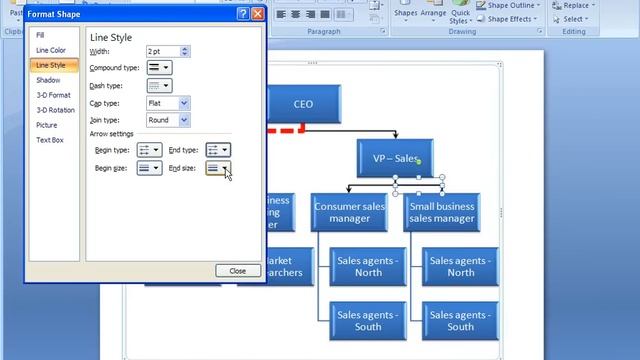The image size is (640, 360).
Task: Click the green rotation handle of the selected connector
Action: coord(419,162)
